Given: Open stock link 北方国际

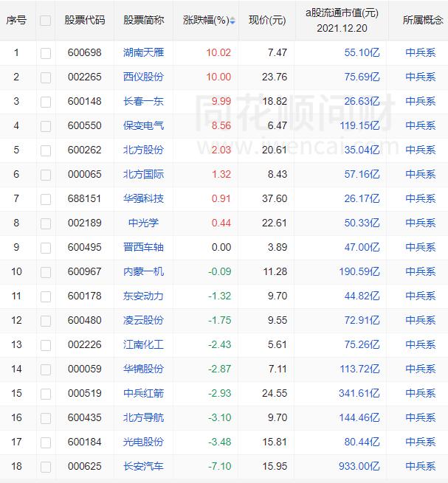Looking at the screenshot, I should pyautogui.click(x=143, y=174).
